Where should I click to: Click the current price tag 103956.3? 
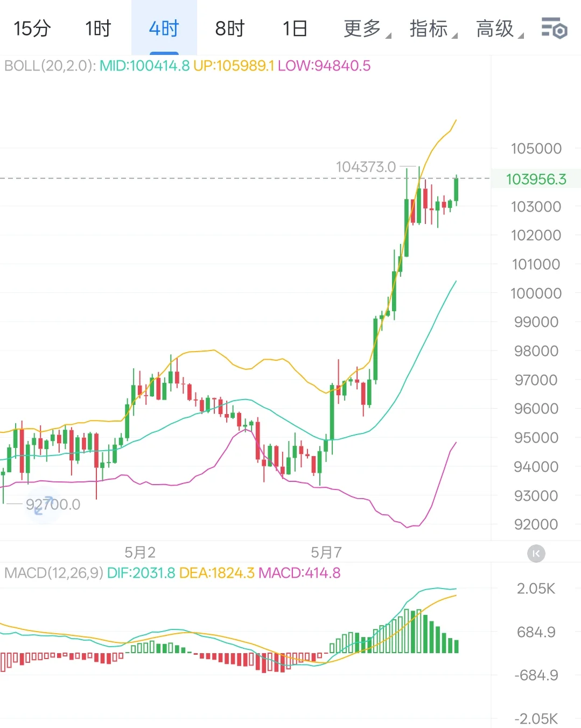tap(536, 179)
